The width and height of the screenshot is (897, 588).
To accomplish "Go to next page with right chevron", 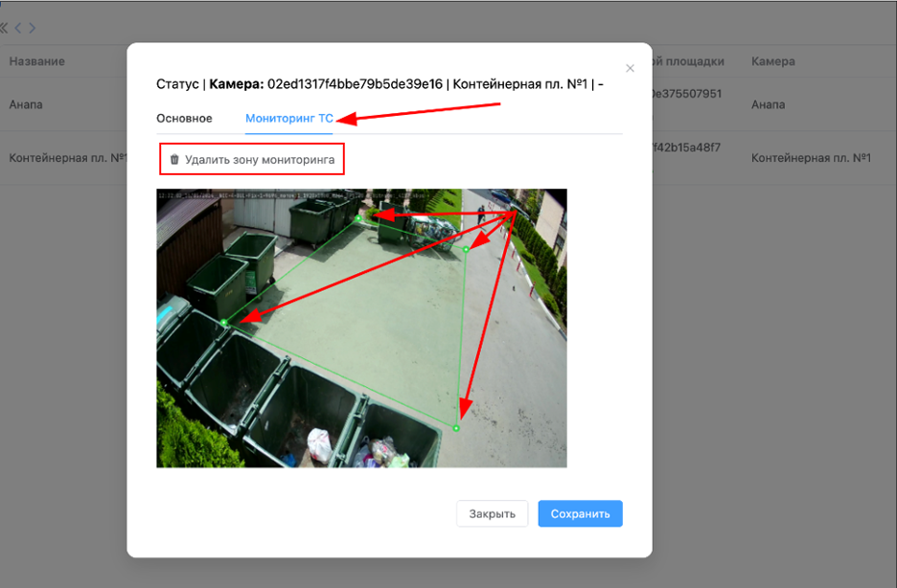I will 32,28.
